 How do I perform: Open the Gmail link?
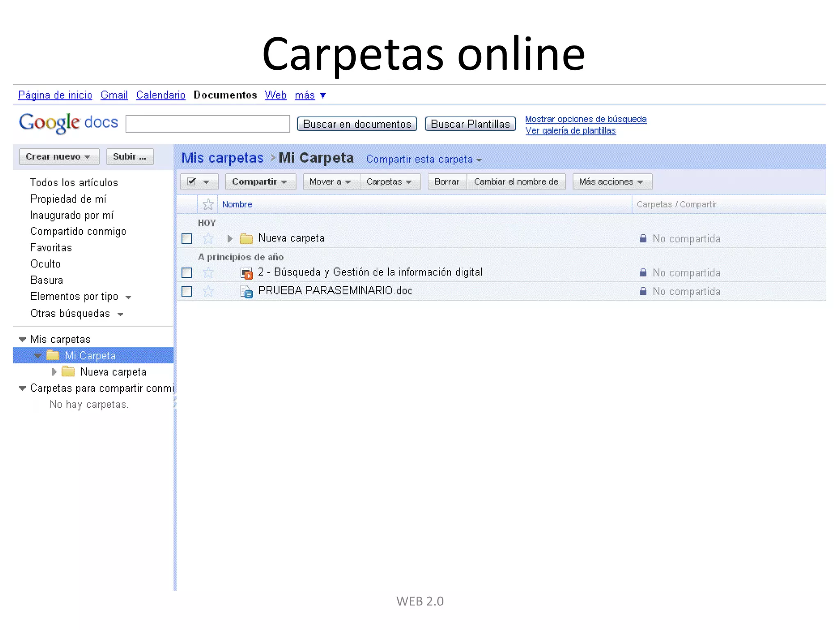click(114, 95)
